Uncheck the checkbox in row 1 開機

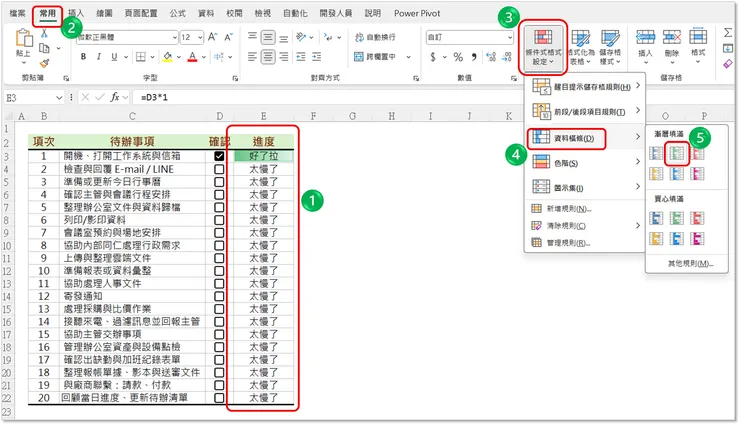point(219,156)
